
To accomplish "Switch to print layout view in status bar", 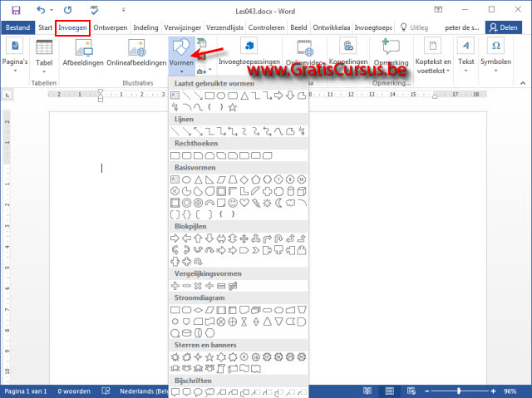I will tap(390, 391).
